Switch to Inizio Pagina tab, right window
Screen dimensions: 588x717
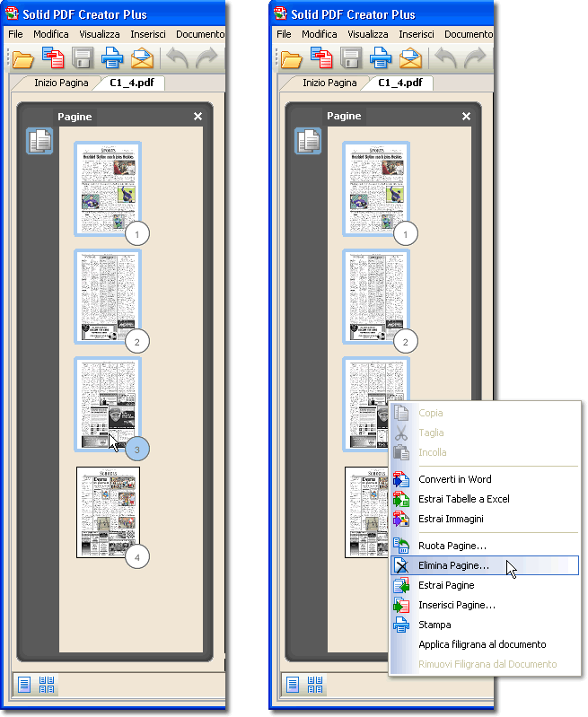point(329,83)
